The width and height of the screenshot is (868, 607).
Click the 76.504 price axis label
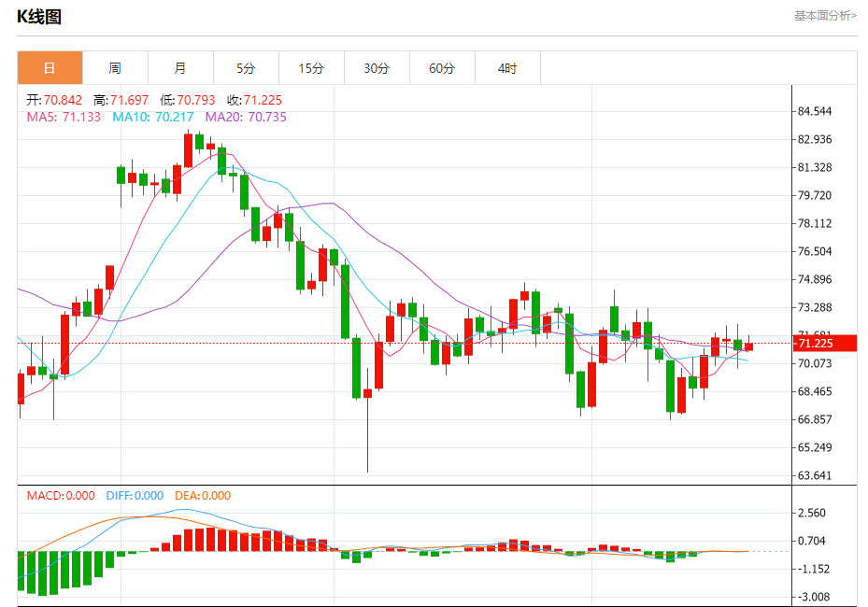click(815, 251)
